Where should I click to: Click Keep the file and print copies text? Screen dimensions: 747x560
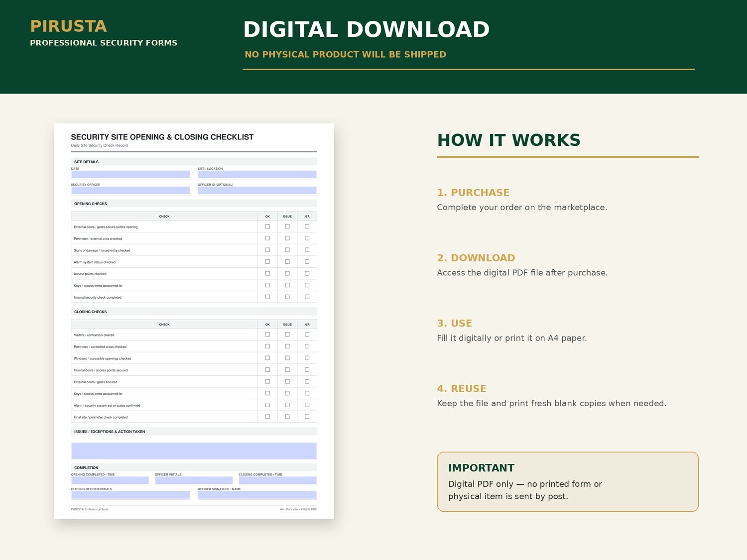552,403
